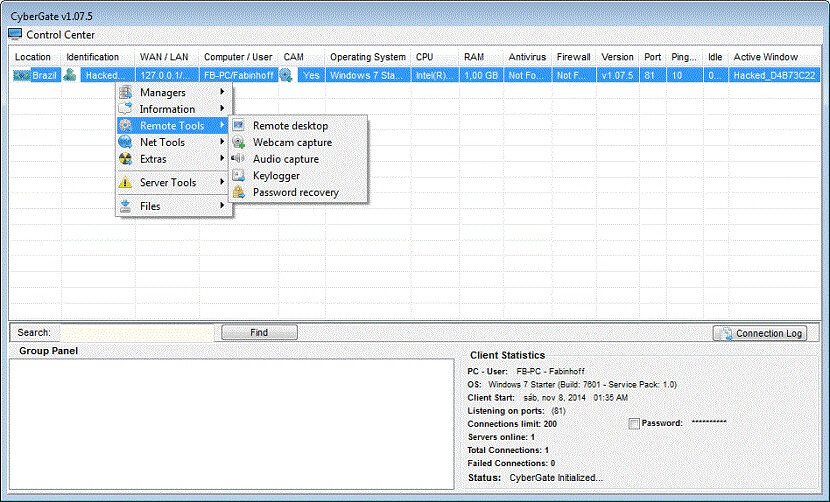Click the WAN / LAN column header
The height and width of the screenshot is (502, 830).
pyautogui.click(x=167, y=57)
